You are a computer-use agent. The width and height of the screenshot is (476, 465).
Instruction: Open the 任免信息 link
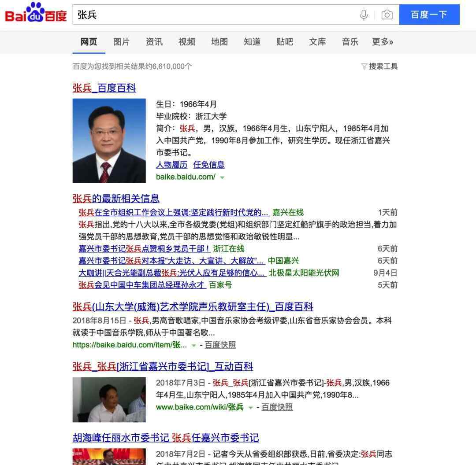click(209, 165)
